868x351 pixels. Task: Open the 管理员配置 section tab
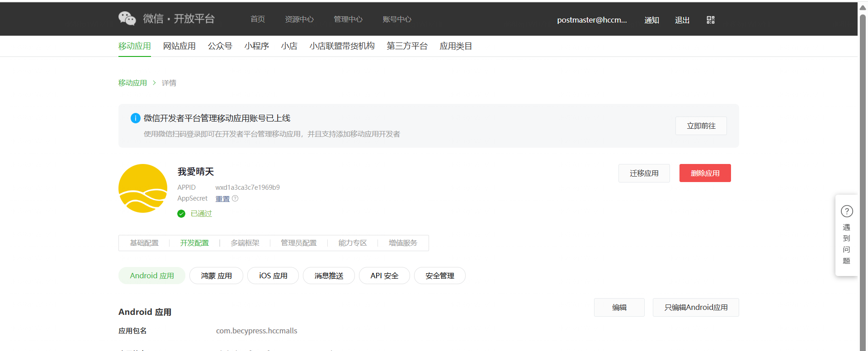click(299, 243)
